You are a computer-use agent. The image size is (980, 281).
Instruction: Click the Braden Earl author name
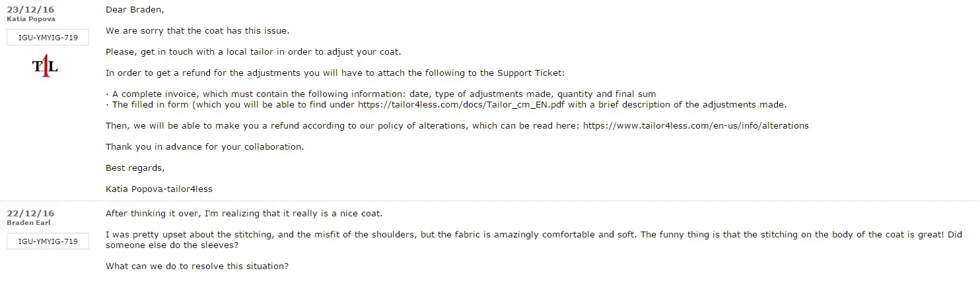click(x=28, y=223)
